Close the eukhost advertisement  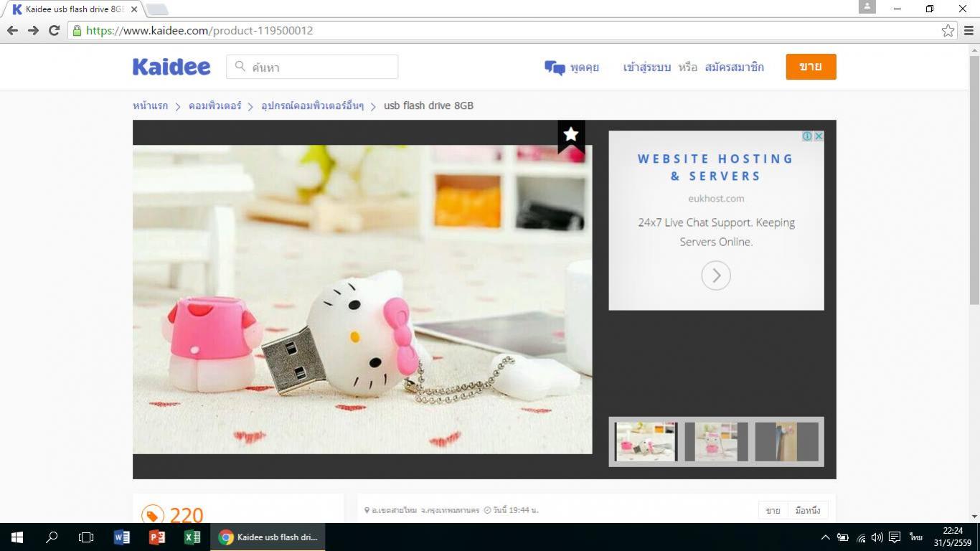coord(818,136)
